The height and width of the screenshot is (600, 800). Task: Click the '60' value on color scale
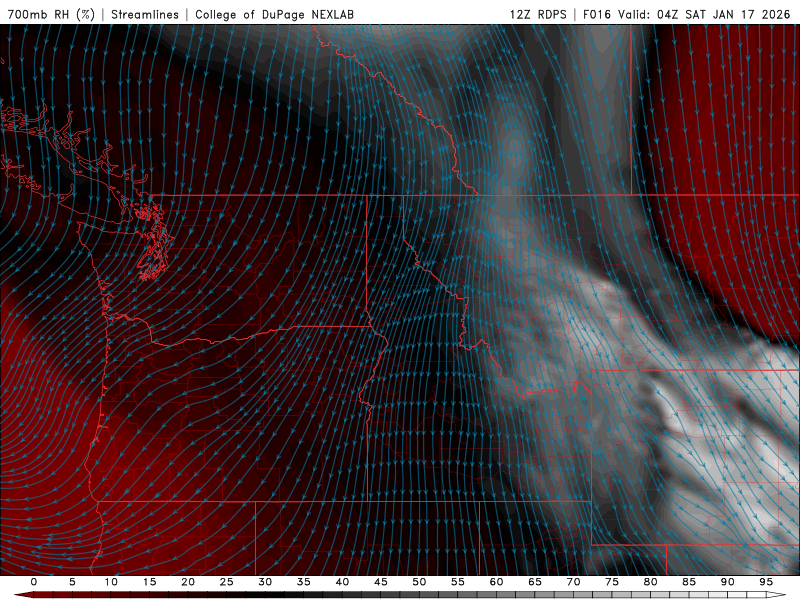click(x=496, y=582)
